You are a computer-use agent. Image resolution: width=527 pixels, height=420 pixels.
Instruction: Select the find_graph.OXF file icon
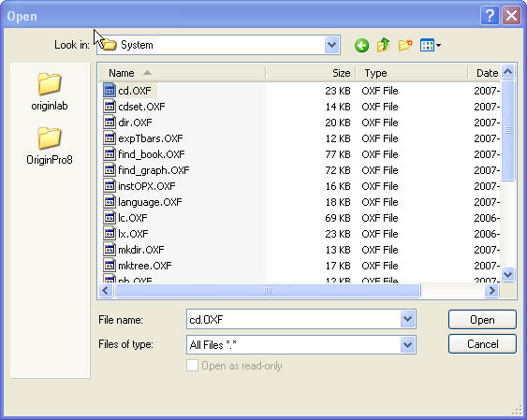(x=110, y=170)
